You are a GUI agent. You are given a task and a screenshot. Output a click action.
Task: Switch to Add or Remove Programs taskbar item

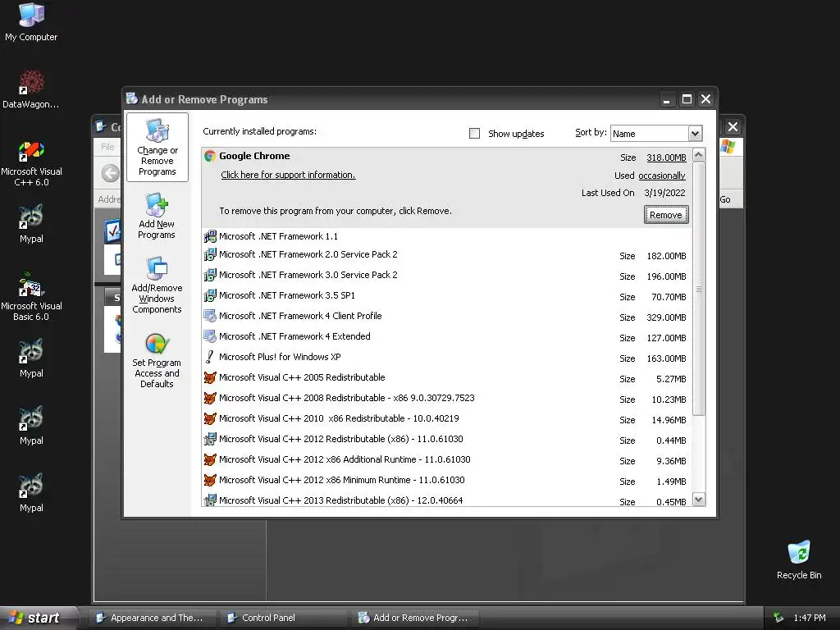click(414, 618)
